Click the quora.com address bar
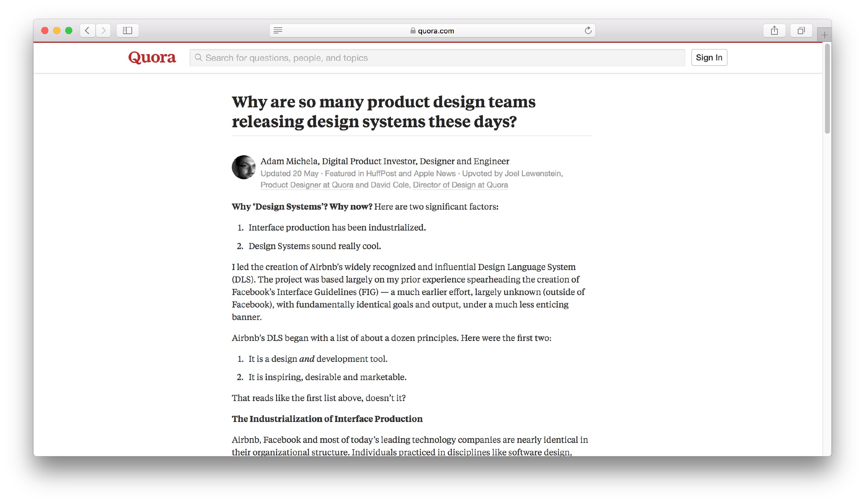The width and height of the screenshot is (865, 504). [x=432, y=30]
